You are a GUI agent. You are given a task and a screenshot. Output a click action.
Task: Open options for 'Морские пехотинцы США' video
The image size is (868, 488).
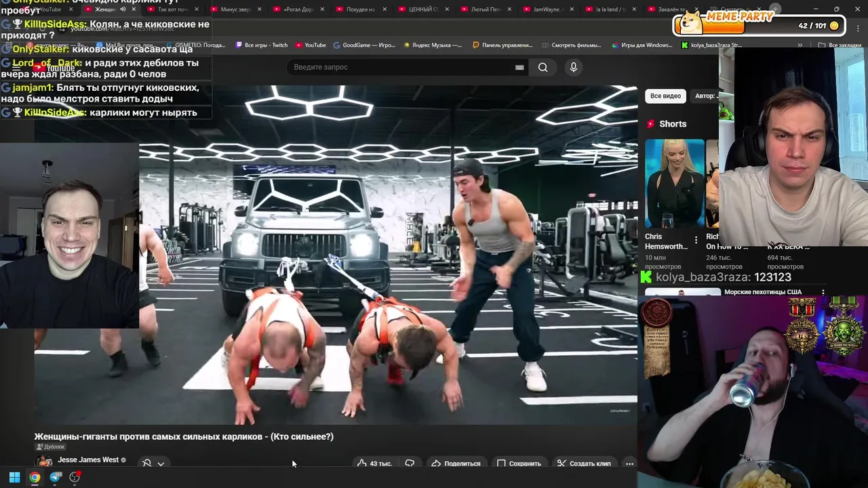point(823,293)
